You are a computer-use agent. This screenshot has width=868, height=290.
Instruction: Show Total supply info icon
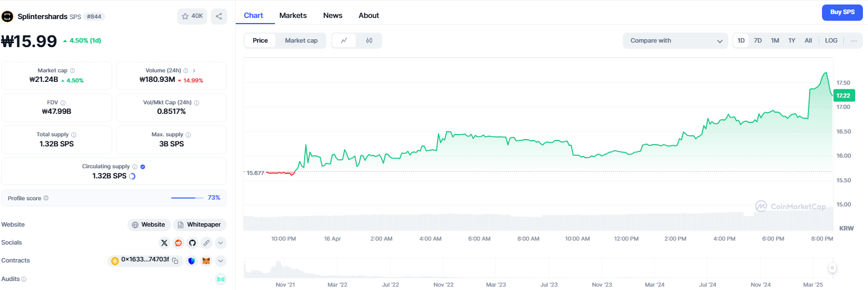pos(74,135)
